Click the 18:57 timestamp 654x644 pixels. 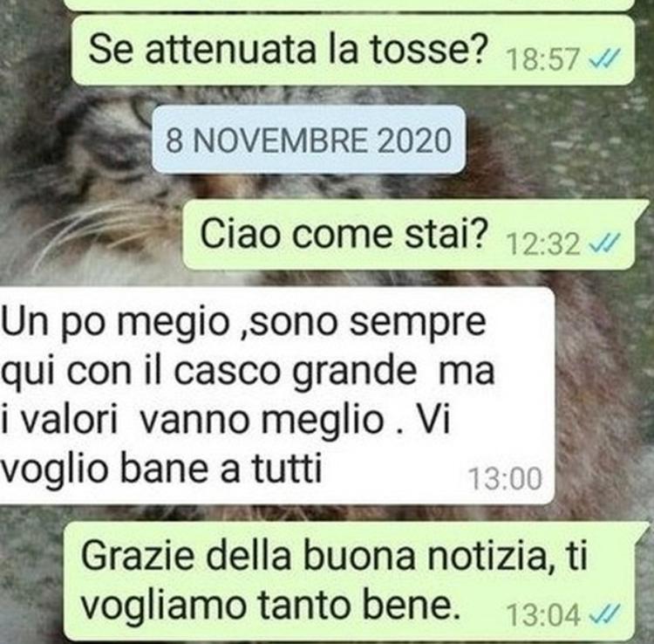(542, 59)
